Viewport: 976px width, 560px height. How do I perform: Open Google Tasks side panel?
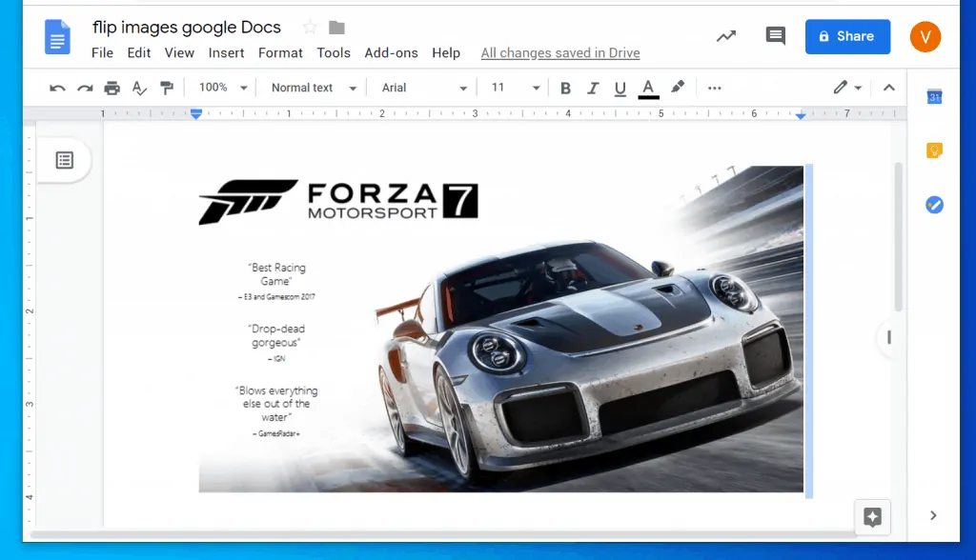[934, 205]
